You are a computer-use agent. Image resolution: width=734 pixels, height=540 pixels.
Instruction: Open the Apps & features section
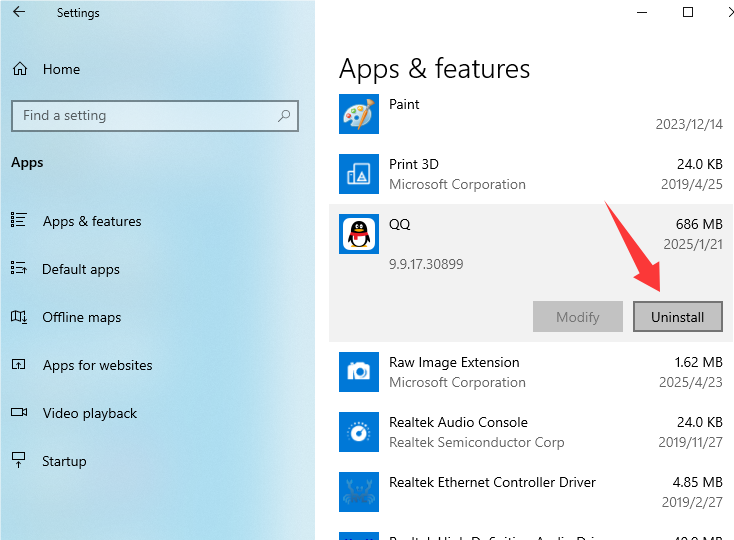tap(92, 221)
